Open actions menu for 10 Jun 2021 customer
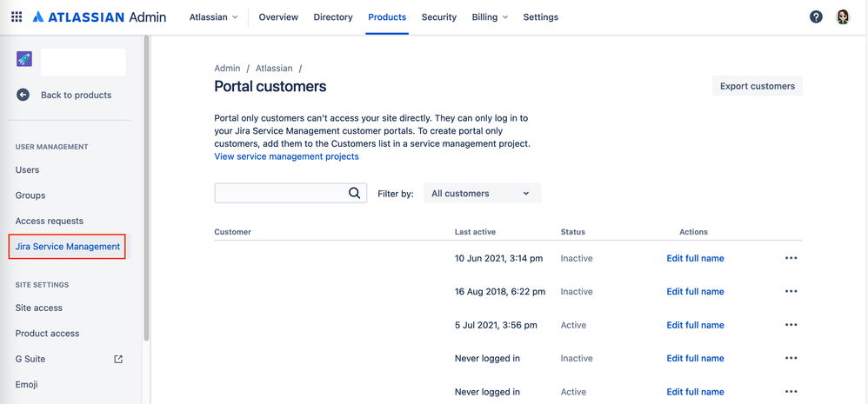The width and height of the screenshot is (868, 404). [791, 258]
